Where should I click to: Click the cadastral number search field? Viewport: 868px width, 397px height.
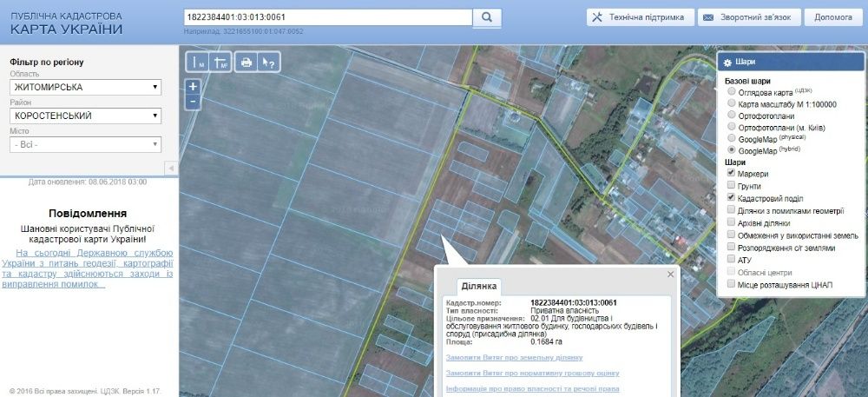coord(328,17)
